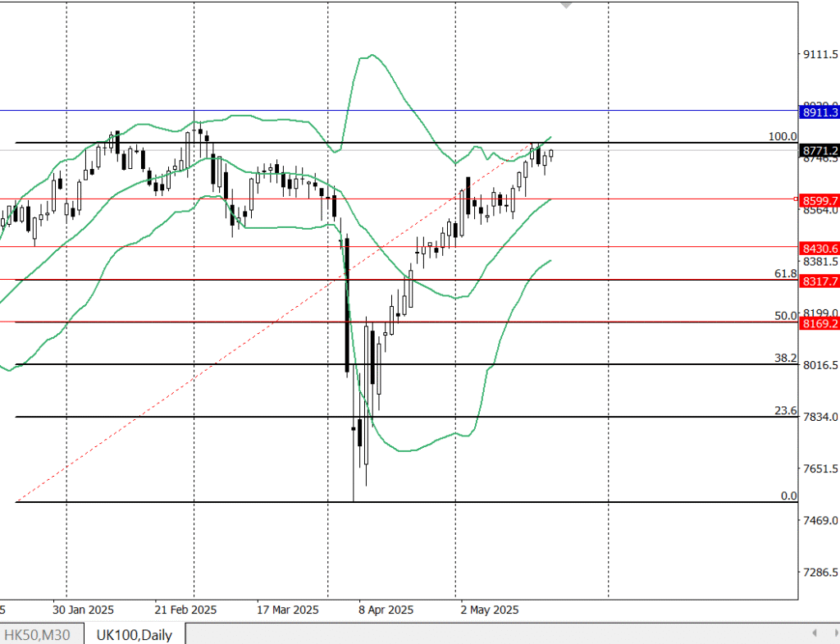Select the UK100,Daily chart tab
Screen dimensions: 840x644
point(135,634)
